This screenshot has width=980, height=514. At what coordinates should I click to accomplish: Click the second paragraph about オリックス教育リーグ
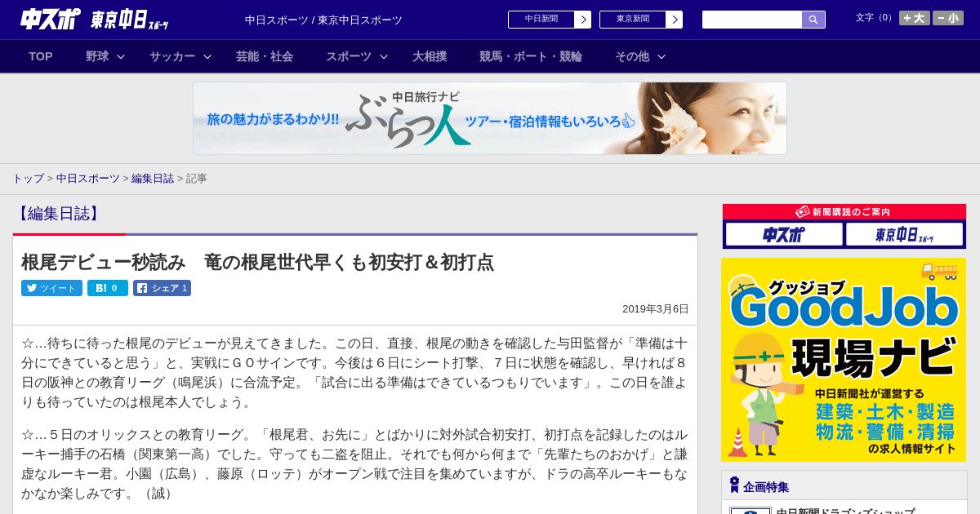pos(354,463)
